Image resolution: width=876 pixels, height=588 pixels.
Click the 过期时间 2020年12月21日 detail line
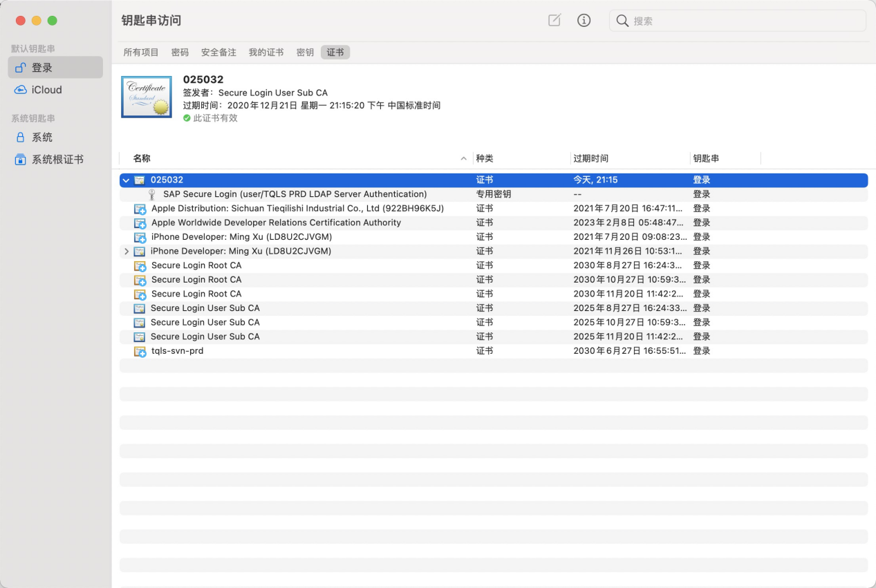(x=312, y=106)
